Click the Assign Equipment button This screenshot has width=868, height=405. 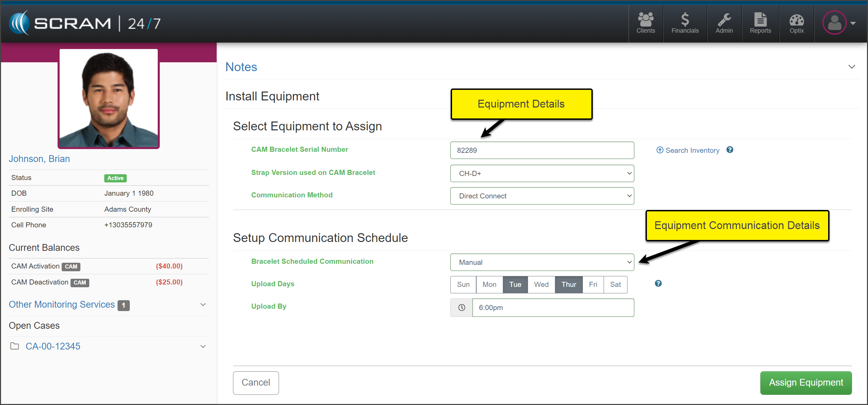[806, 383]
